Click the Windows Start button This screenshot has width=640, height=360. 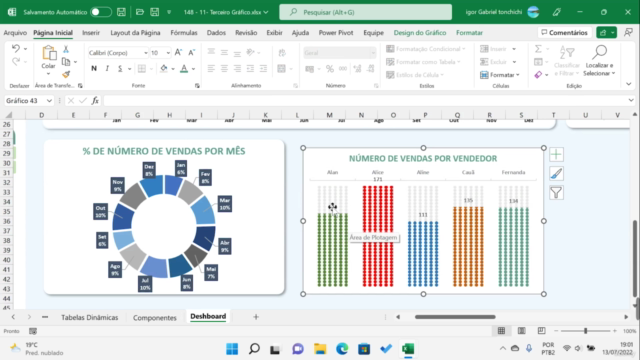(232, 349)
